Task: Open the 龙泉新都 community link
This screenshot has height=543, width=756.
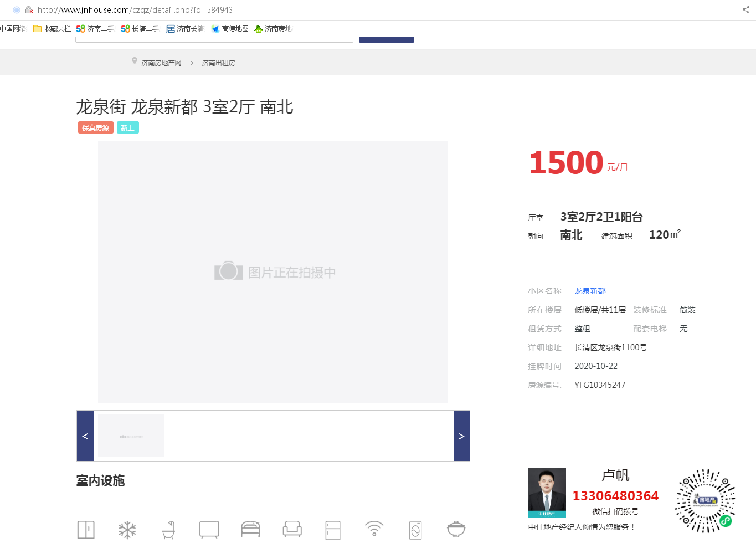Action: [590, 291]
